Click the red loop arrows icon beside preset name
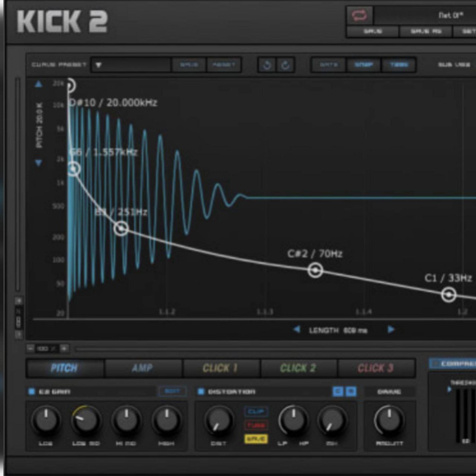The image size is (476, 476). tap(359, 16)
